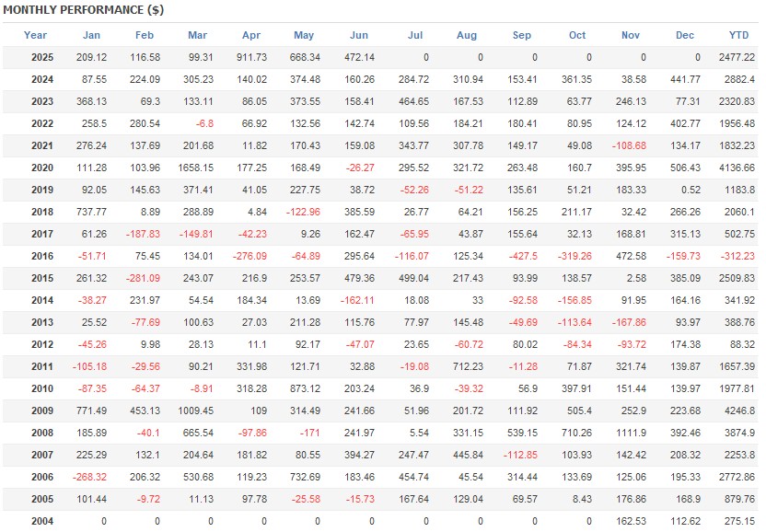This screenshot has width=766, height=532.
Task: Select the 2016 year row label
Action: pyautogui.click(x=42, y=256)
